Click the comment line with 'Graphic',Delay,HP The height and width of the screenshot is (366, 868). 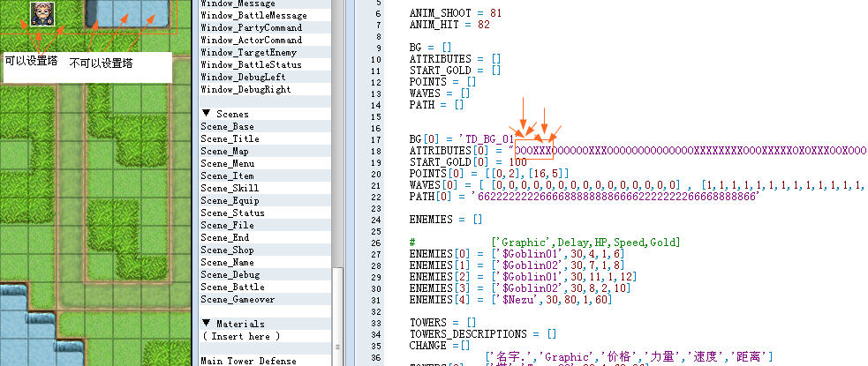click(x=546, y=243)
